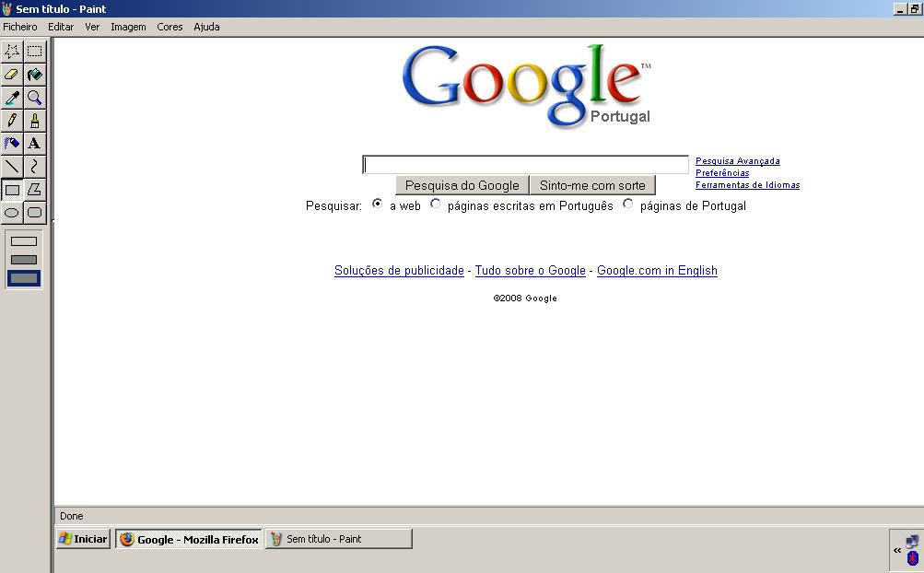Select the Text tool
This screenshot has width=924, height=573.
tap(35, 144)
